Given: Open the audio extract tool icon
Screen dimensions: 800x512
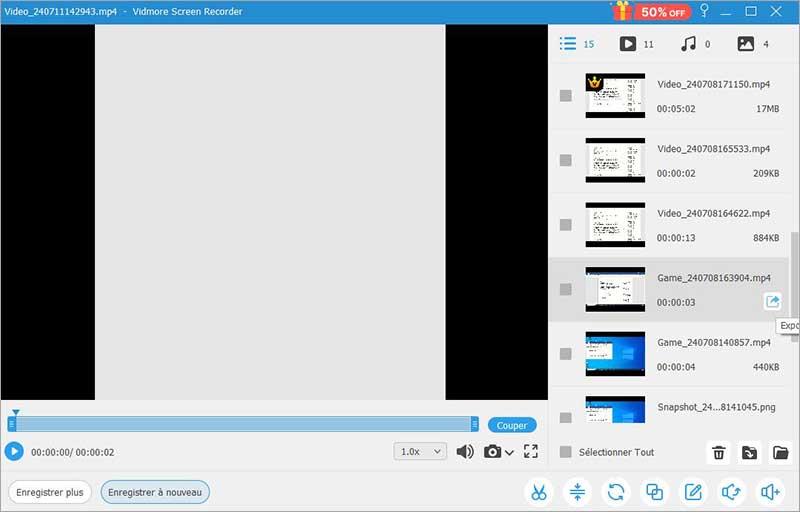Looking at the screenshot, I should 732,492.
